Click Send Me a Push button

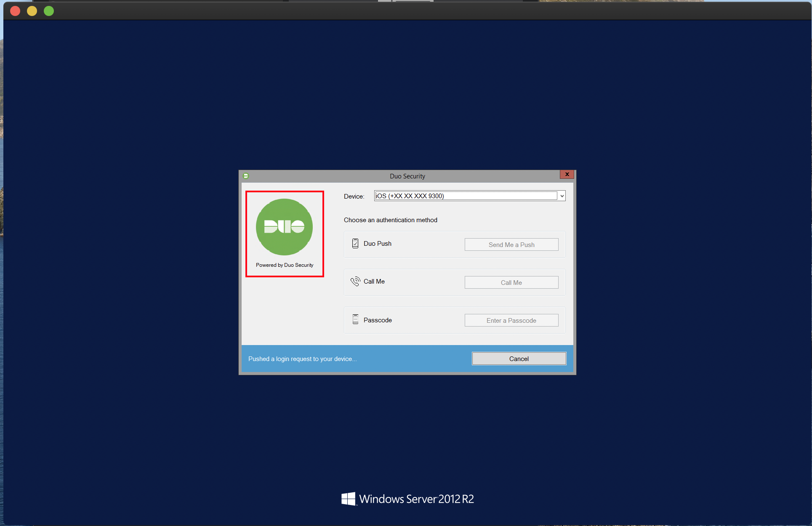(x=511, y=244)
